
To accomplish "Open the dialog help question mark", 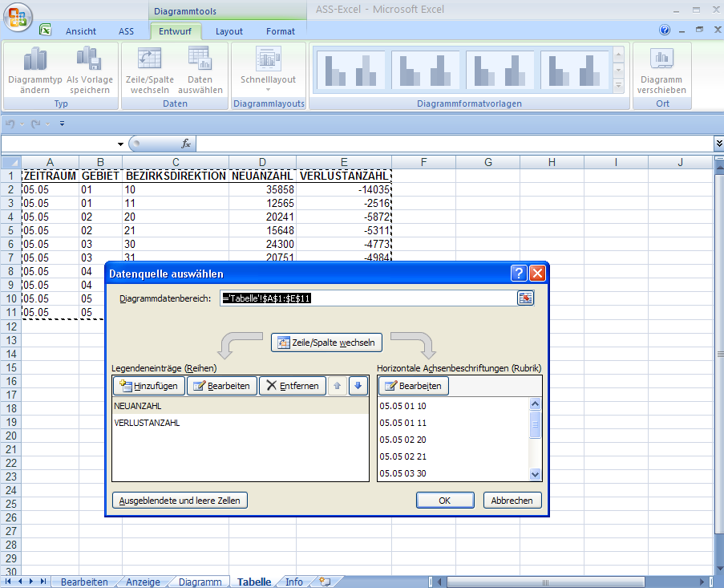I will pyautogui.click(x=519, y=274).
